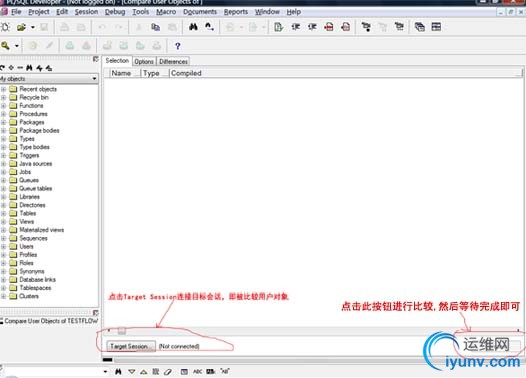This screenshot has height=378, width=526.
Task: Select the Materialized views tree item
Action: tap(42, 230)
